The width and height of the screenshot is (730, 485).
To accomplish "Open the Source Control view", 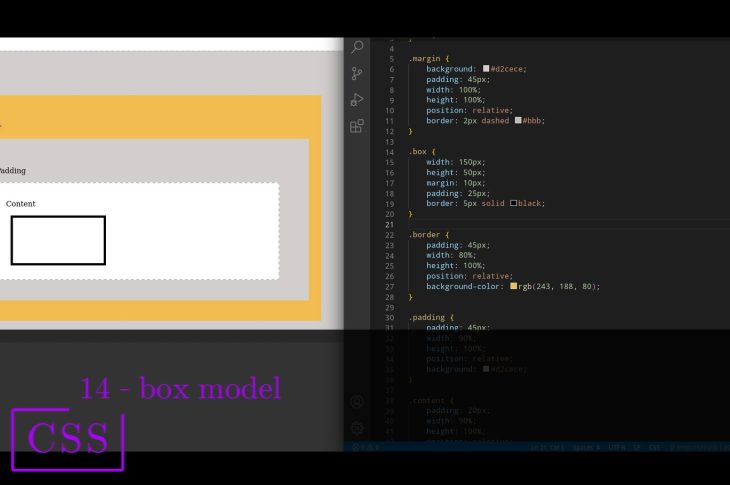I will click(x=357, y=73).
